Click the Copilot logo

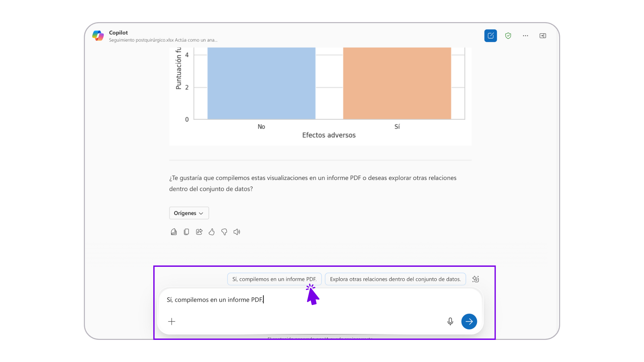98,36
